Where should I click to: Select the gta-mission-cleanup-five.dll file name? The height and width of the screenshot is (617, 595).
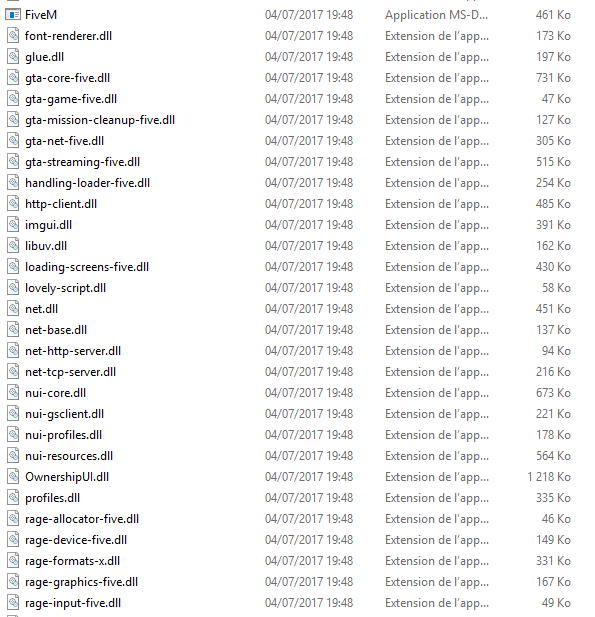pyautogui.click(x=100, y=120)
